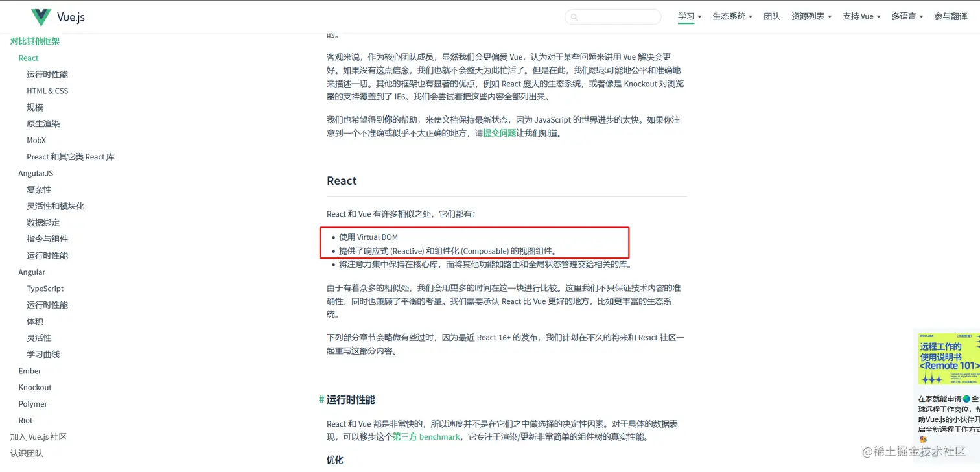Open the 参与翻译 nav link
Screen dimensions: 980x472
click(951, 17)
